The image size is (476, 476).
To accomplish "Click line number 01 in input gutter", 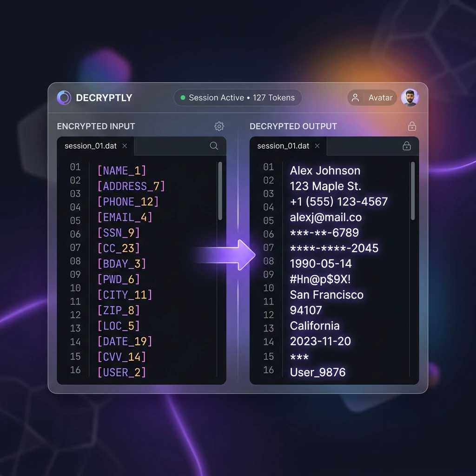I will point(75,167).
